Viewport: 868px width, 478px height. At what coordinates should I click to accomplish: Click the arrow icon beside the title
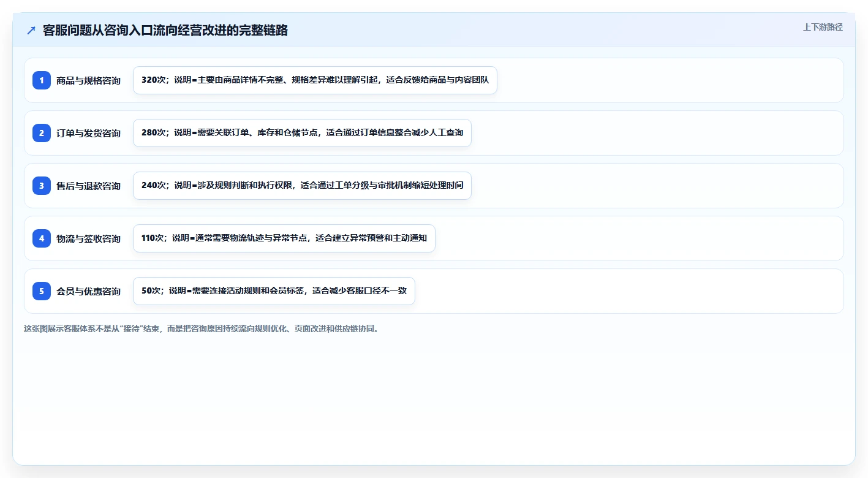31,30
